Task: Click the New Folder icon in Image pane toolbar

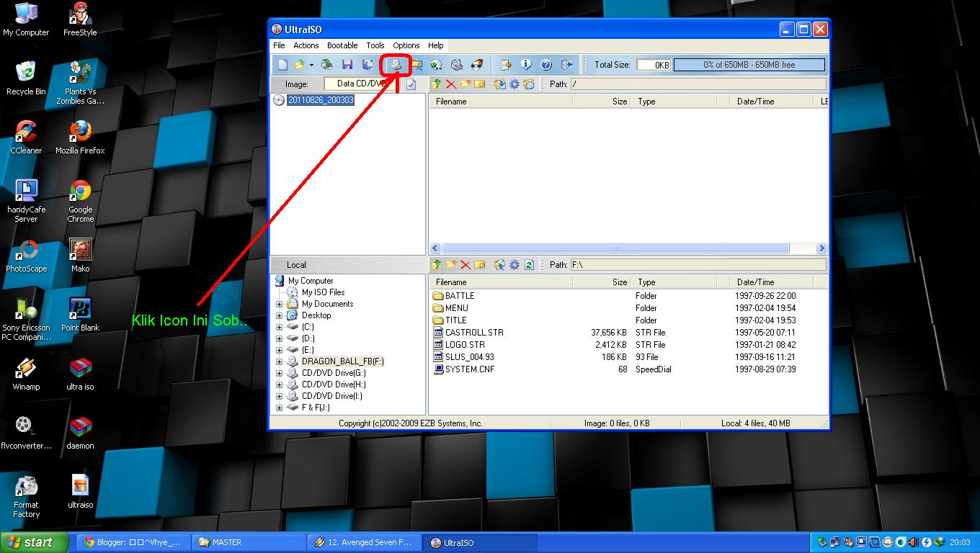Action: pyautogui.click(x=465, y=84)
